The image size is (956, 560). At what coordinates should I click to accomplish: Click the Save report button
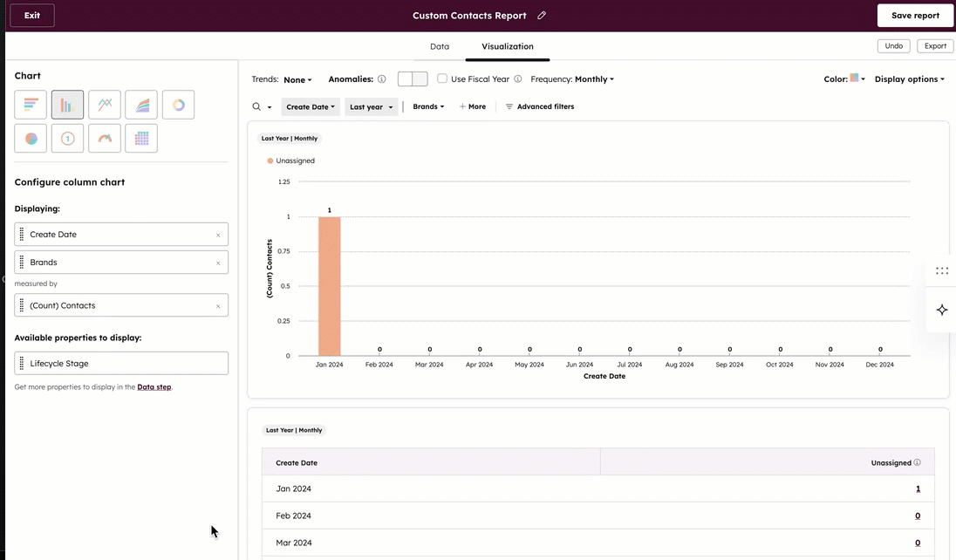[x=914, y=15]
